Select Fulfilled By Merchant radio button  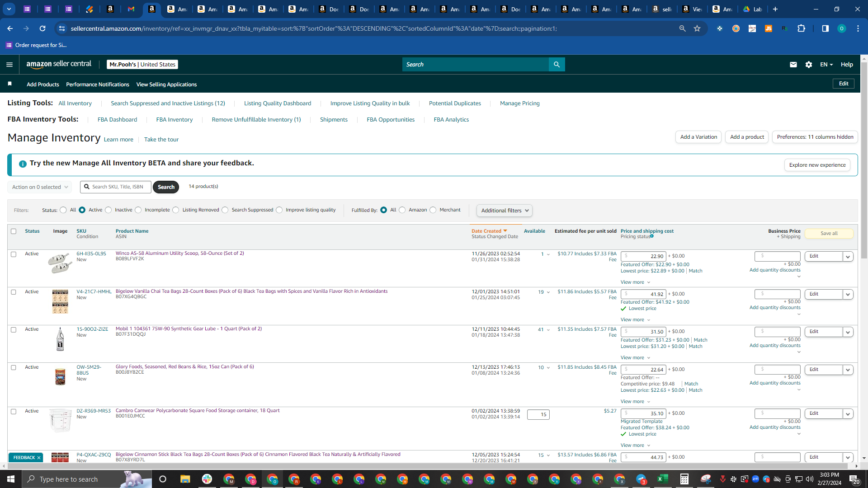pyautogui.click(x=433, y=210)
